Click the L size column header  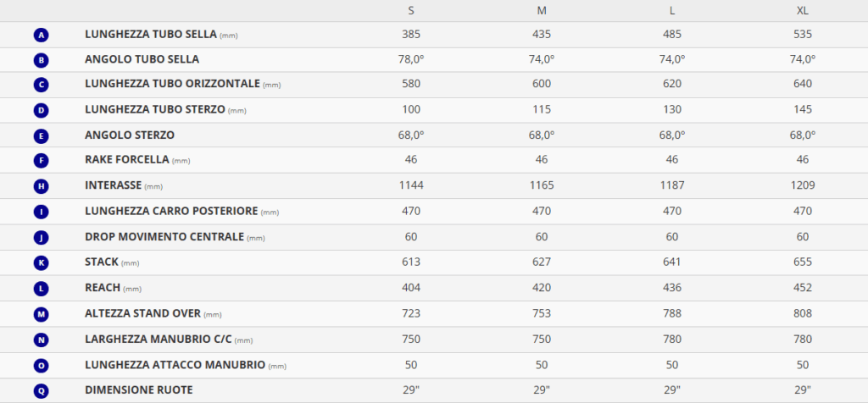point(672,10)
